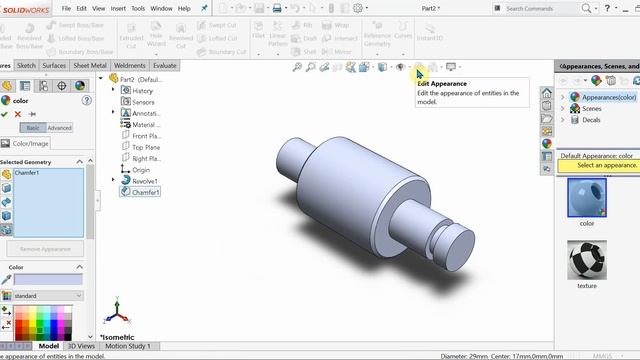Open SOLIDWORKS Resources home tab
Screen dimensions: 640x360
[x=547, y=93]
